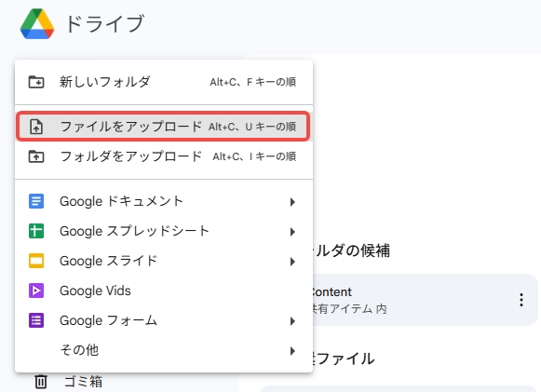The height and width of the screenshot is (392, 541).
Task: Click the ドライブ title text
Action: click(x=104, y=24)
